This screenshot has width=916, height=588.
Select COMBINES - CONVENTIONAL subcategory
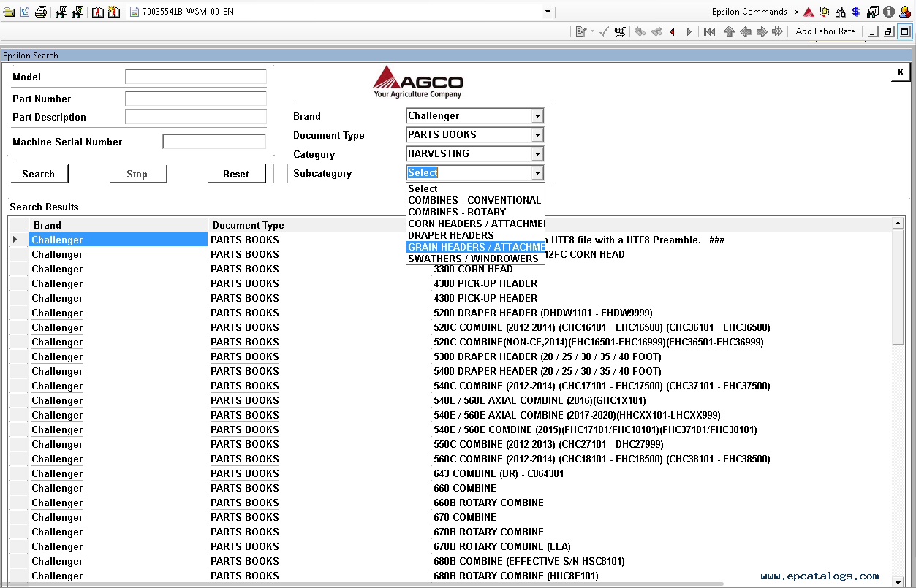pyautogui.click(x=475, y=200)
